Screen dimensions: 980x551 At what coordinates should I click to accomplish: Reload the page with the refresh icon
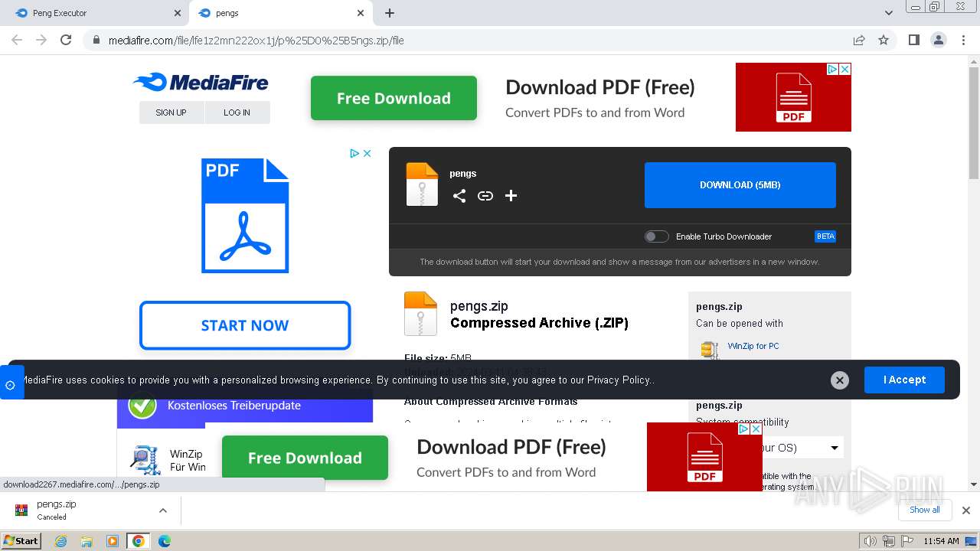pyautogui.click(x=66, y=40)
